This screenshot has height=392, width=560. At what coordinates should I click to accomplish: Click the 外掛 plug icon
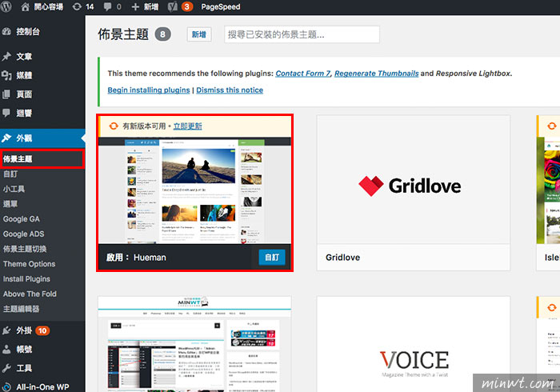[x=6, y=330]
